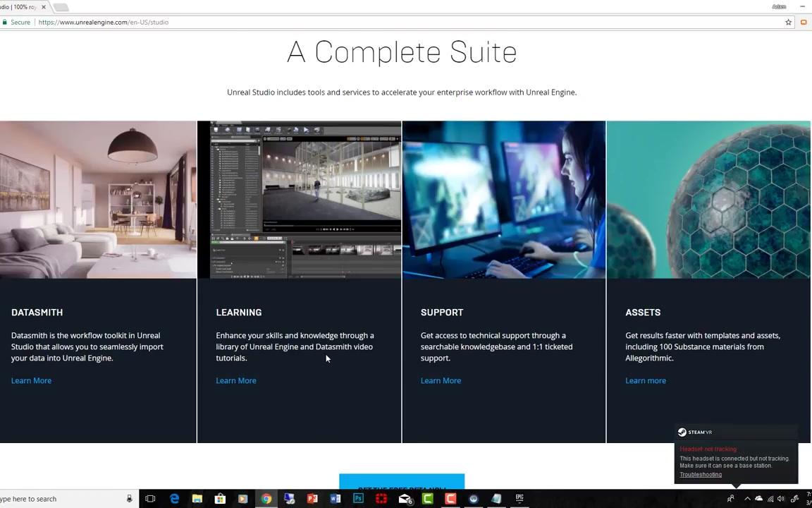Open OneDrive from the system tray
The width and height of the screenshot is (812, 508).
tap(759, 499)
